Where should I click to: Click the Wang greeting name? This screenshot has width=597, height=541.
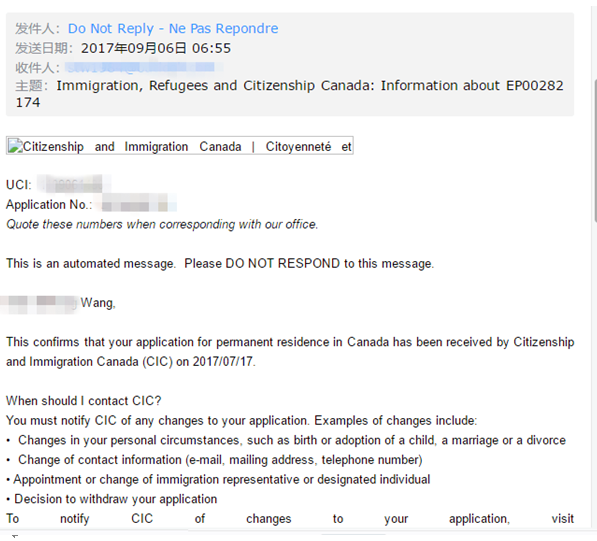[97, 303]
